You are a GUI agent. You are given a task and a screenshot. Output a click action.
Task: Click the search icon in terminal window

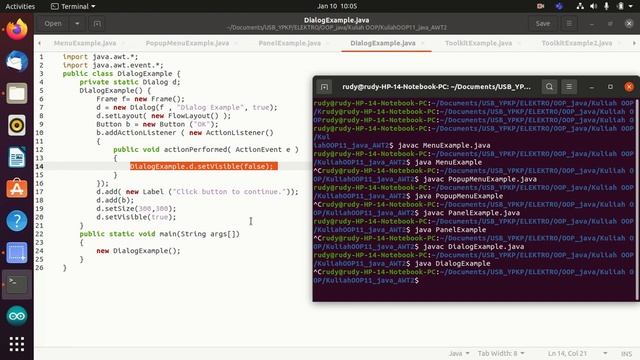(549, 87)
